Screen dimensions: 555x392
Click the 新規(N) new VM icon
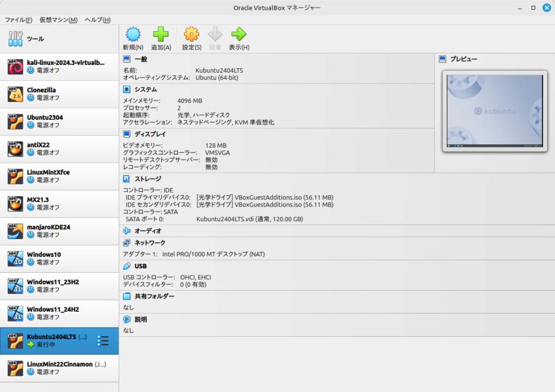133,35
